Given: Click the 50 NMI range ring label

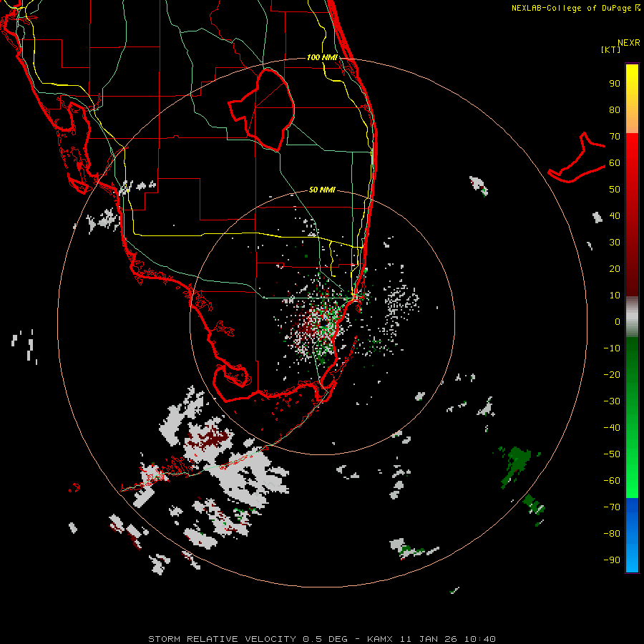Looking at the screenshot, I should [x=322, y=190].
